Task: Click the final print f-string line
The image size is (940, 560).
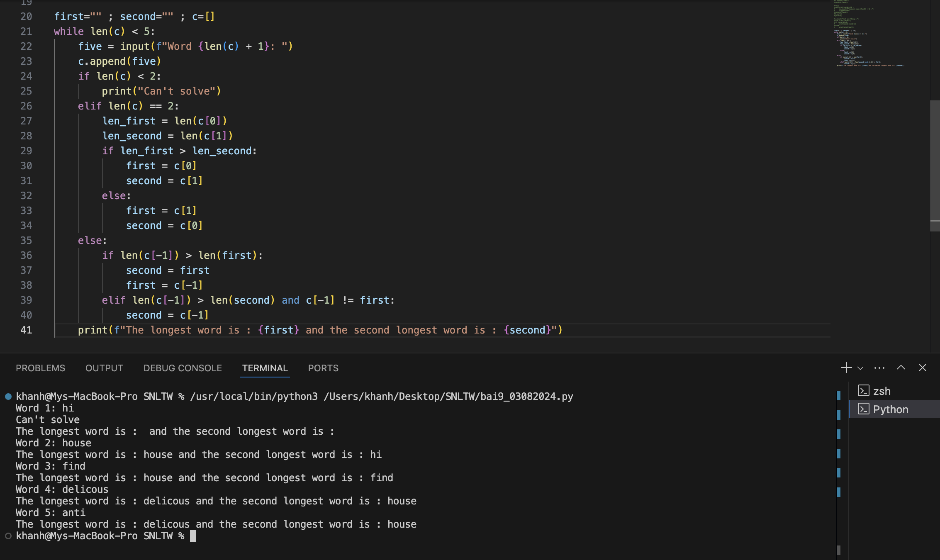Action: pyautogui.click(x=320, y=330)
